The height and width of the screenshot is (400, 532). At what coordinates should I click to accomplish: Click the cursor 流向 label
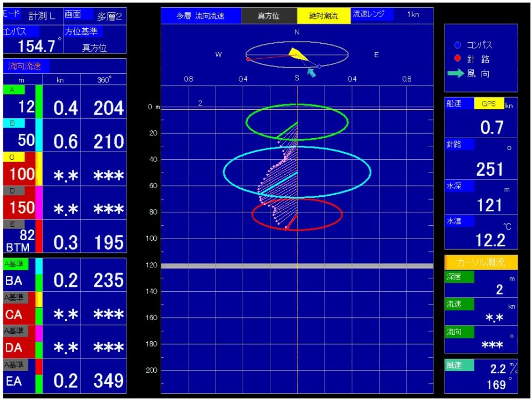(x=459, y=332)
